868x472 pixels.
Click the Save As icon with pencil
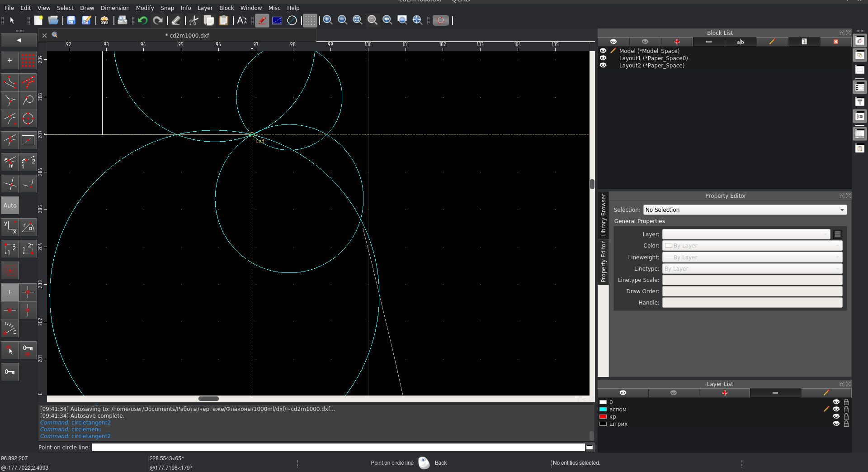pos(86,20)
